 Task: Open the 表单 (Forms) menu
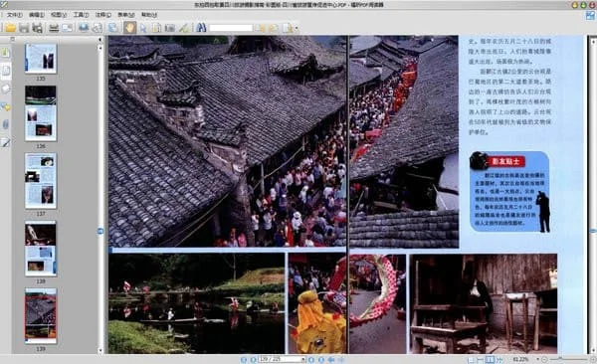[125, 15]
